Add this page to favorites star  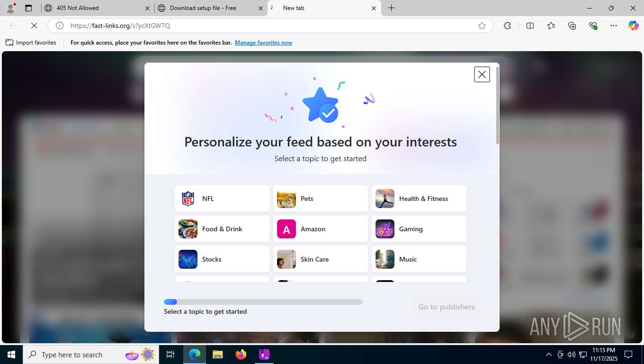click(x=482, y=26)
